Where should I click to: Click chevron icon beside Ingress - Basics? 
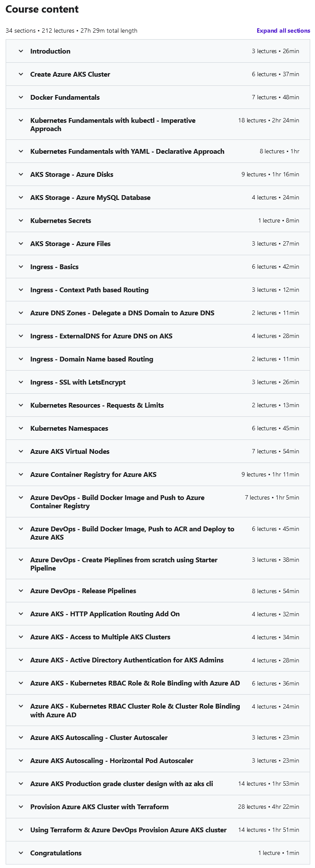pos(21,267)
